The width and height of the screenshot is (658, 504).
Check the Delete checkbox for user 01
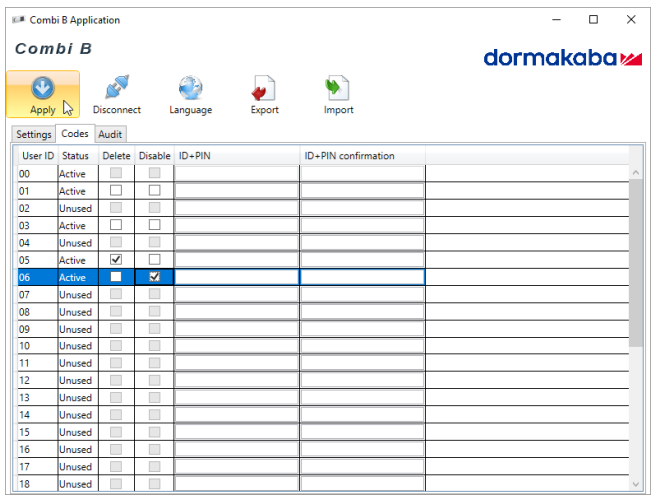pyautogui.click(x=116, y=191)
